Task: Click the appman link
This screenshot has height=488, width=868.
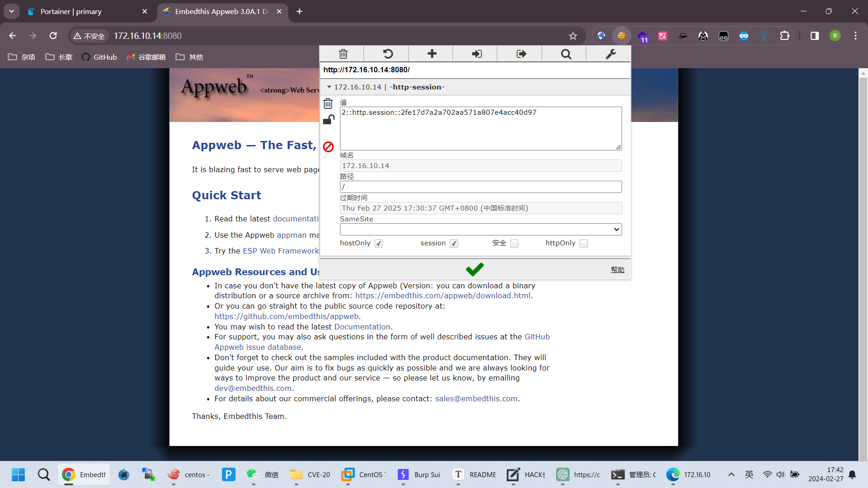Action: pos(292,235)
